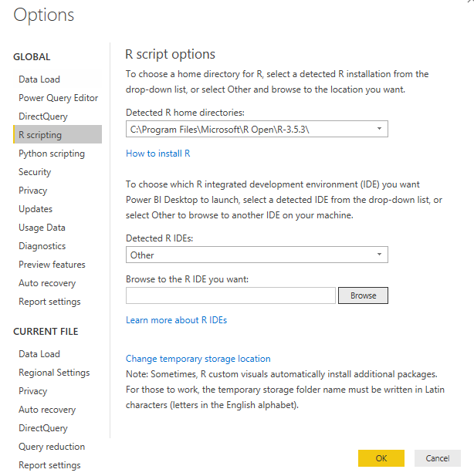474x476 pixels.
Task: Open Data Load under CURRENT FILE
Action: (39, 354)
